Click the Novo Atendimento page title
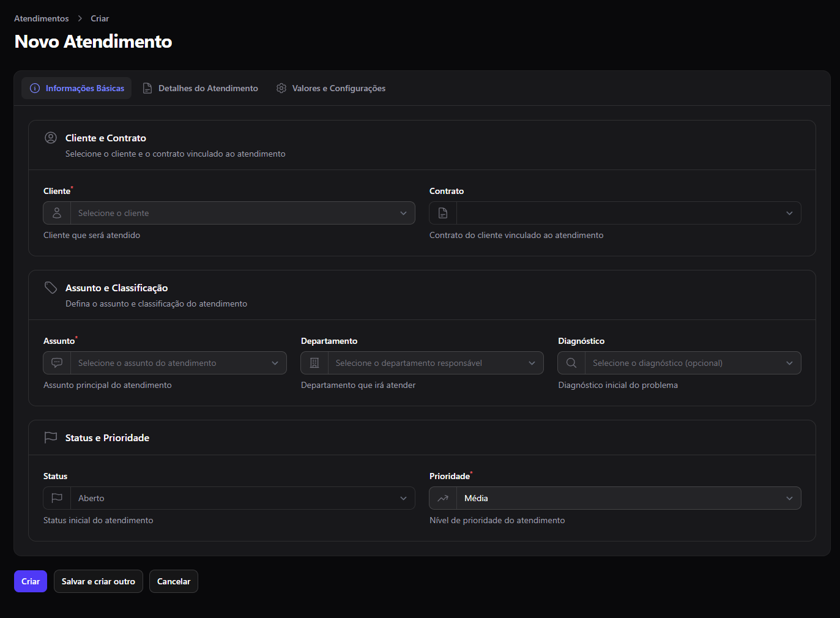The height and width of the screenshot is (618, 840). tap(93, 41)
